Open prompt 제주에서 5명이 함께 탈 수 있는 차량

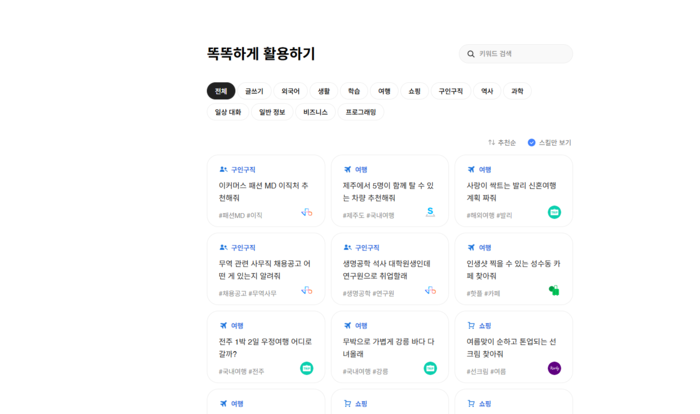point(390,191)
